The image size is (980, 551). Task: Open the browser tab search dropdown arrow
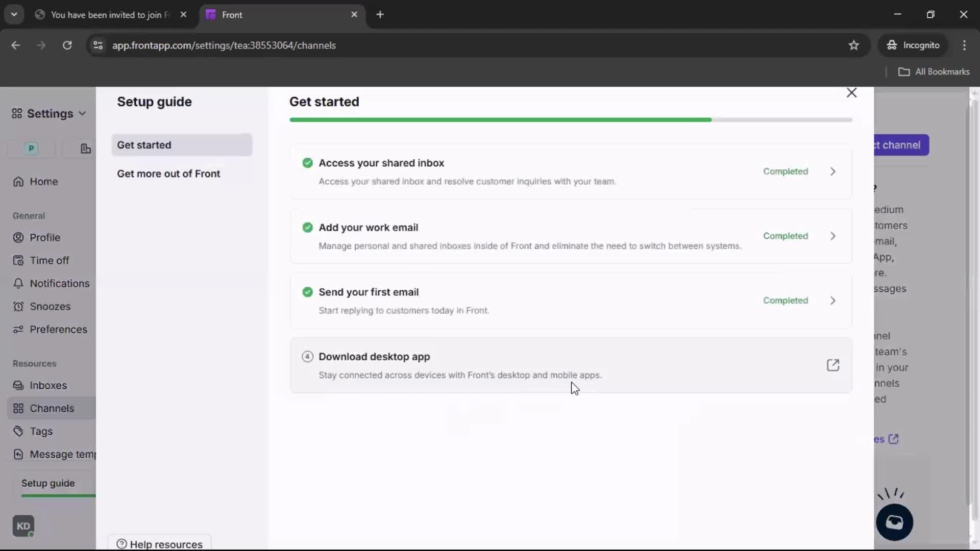14,14
